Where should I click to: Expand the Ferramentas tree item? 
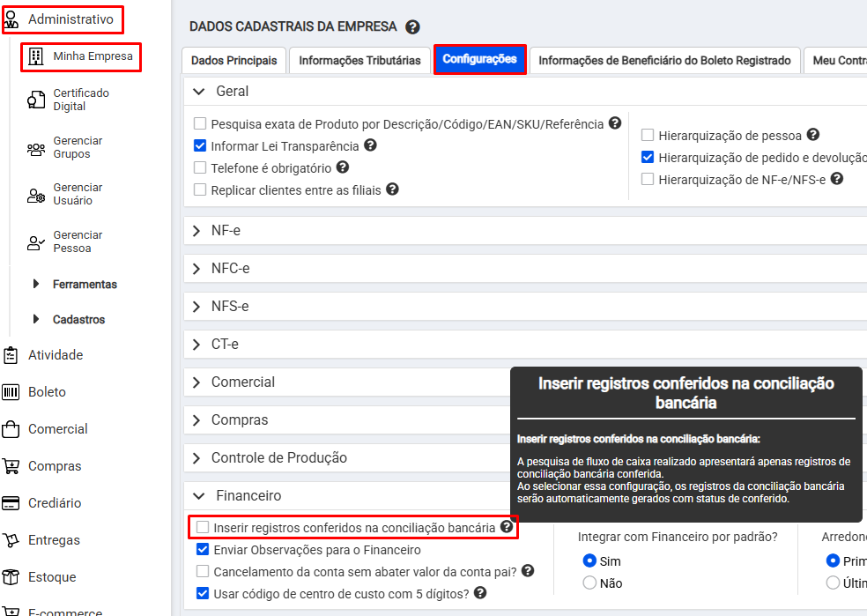pos(36,285)
